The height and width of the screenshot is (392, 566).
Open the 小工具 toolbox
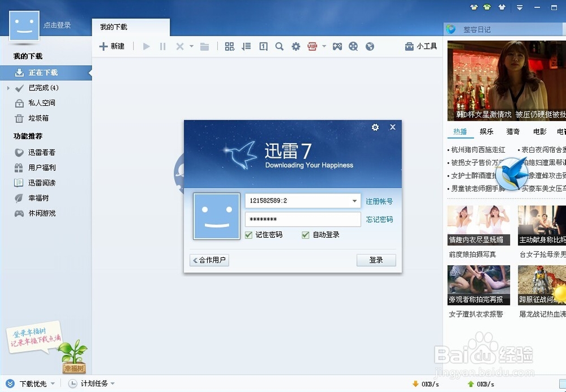pos(421,46)
